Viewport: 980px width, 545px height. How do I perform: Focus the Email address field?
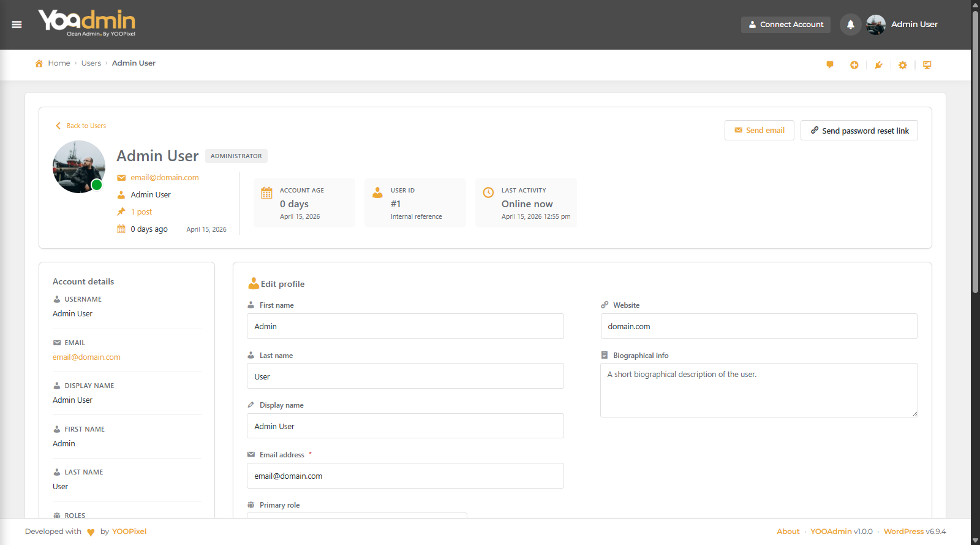(405, 476)
